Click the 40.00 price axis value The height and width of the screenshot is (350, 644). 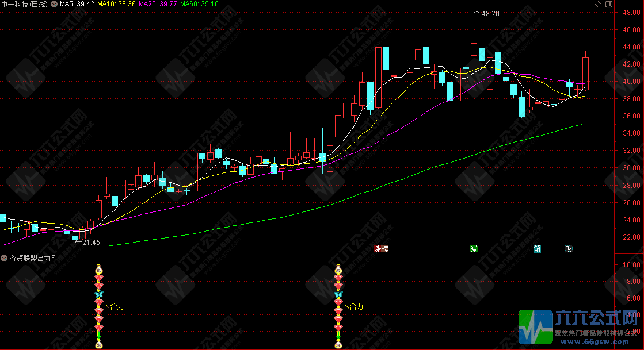631,82
